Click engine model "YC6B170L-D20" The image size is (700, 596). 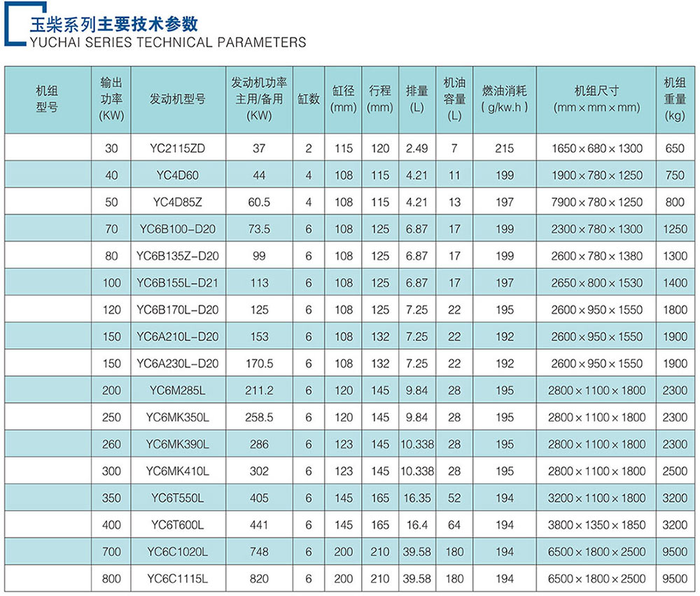(178, 310)
